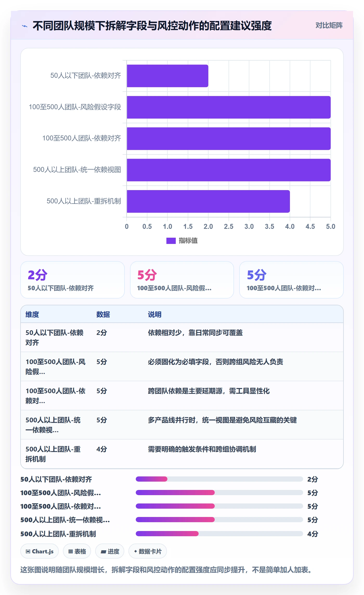Select the 50人以下团队-依赖对齐 chart bar
Screen dimensions: 364x595
[x=167, y=76]
